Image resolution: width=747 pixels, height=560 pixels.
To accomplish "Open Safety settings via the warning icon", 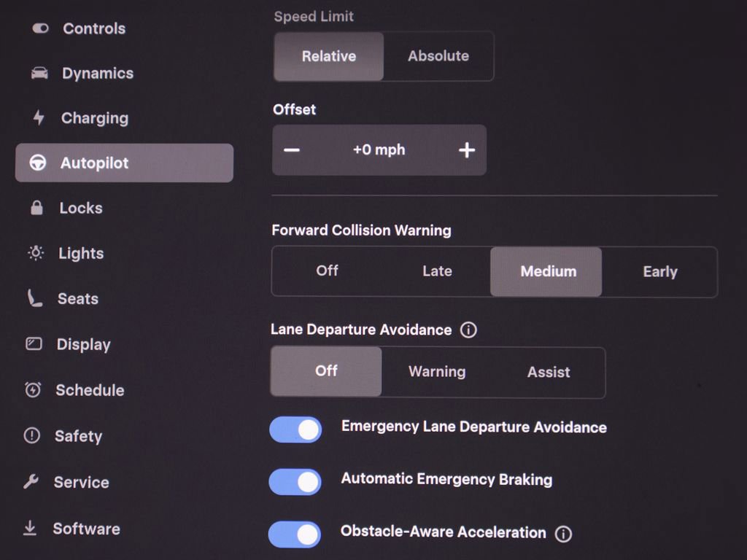I will point(33,435).
